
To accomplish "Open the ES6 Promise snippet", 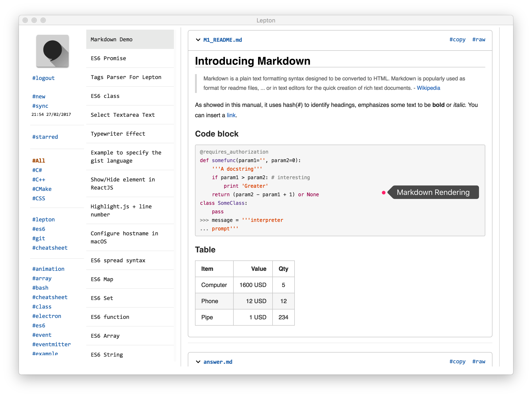I will point(108,58).
